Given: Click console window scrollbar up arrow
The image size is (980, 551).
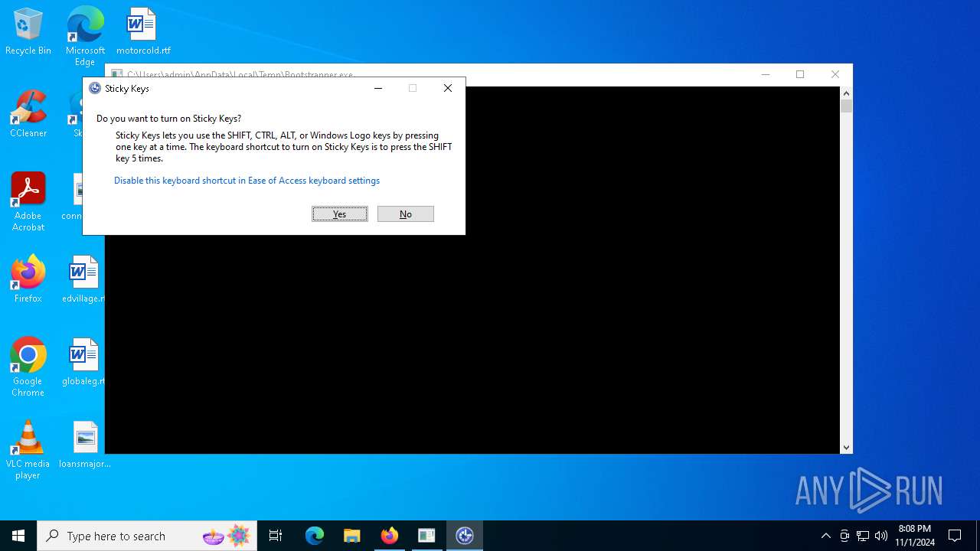Looking at the screenshot, I should click(x=846, y=93).
